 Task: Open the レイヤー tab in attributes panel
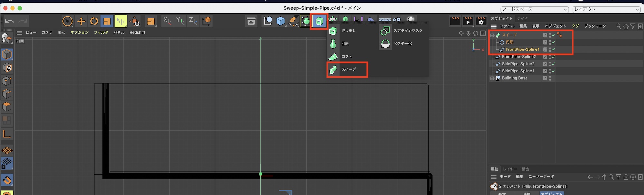pos(510,169)
